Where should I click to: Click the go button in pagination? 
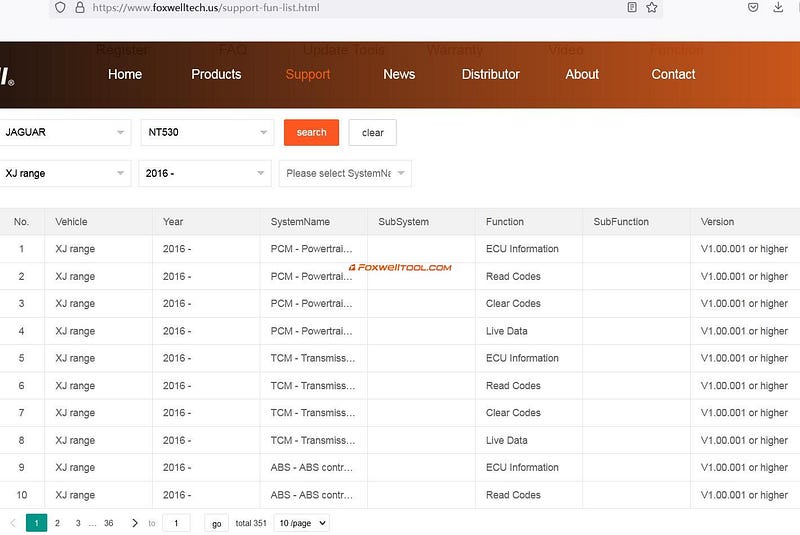[x=216, y=523]
